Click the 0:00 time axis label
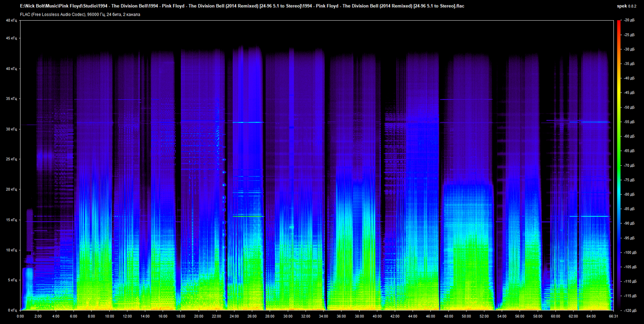The height and width of the screenshot is (324, 644). pos(20,316)
